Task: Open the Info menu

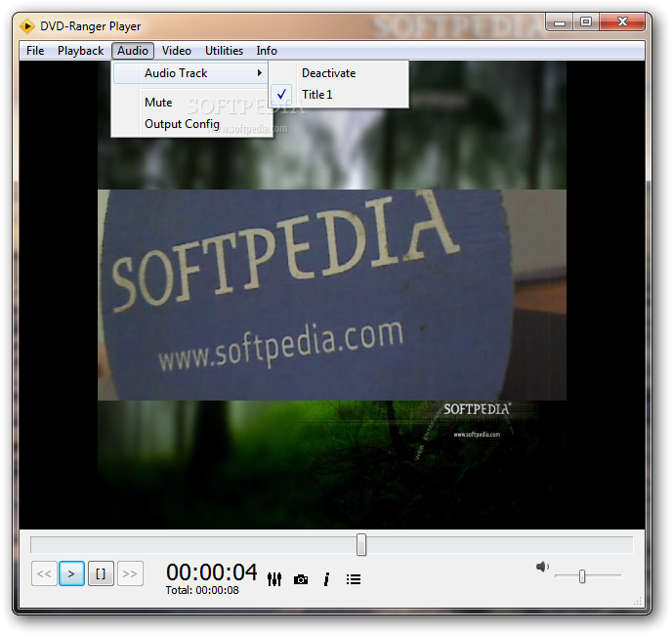Action: pos(267,51)
